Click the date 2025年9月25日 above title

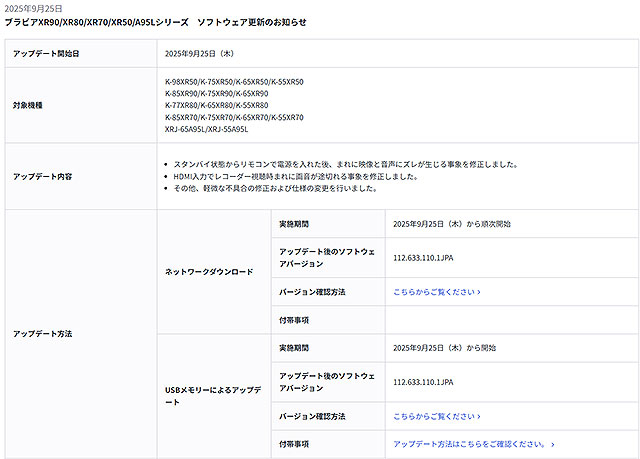point(33,9)
